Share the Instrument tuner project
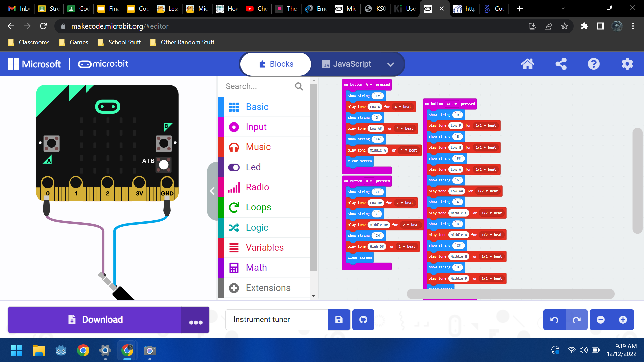Screen dimensions: 644x362 coord(561,64)
